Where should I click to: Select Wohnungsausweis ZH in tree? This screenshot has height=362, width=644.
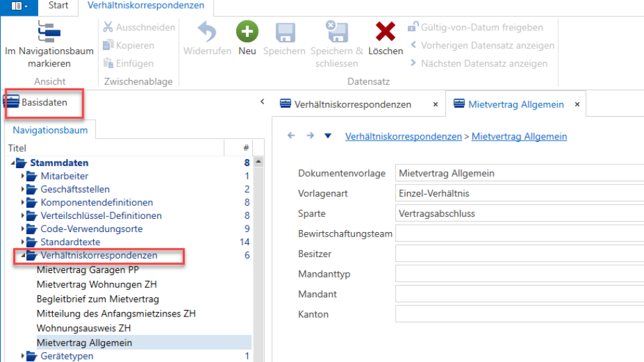(84, 328)
